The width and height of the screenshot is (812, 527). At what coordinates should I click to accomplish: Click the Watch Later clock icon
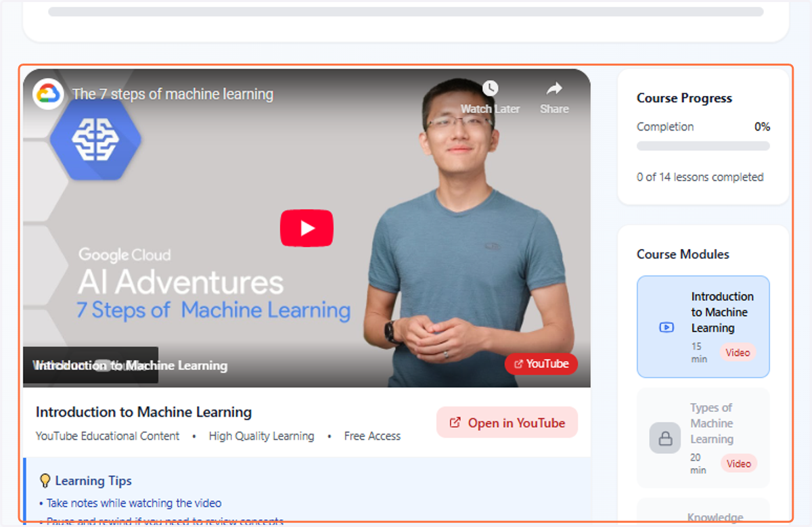[490, 89]
